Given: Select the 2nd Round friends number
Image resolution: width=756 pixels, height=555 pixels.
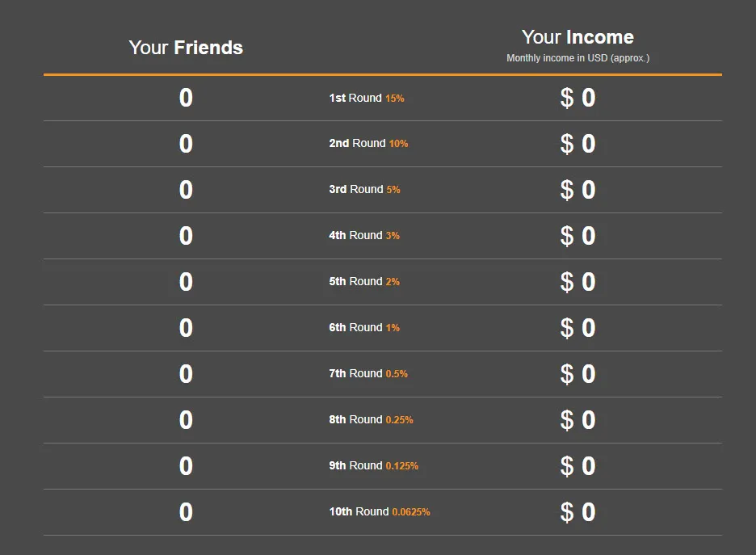Looking at the screenshot, I should click(186, 144).
